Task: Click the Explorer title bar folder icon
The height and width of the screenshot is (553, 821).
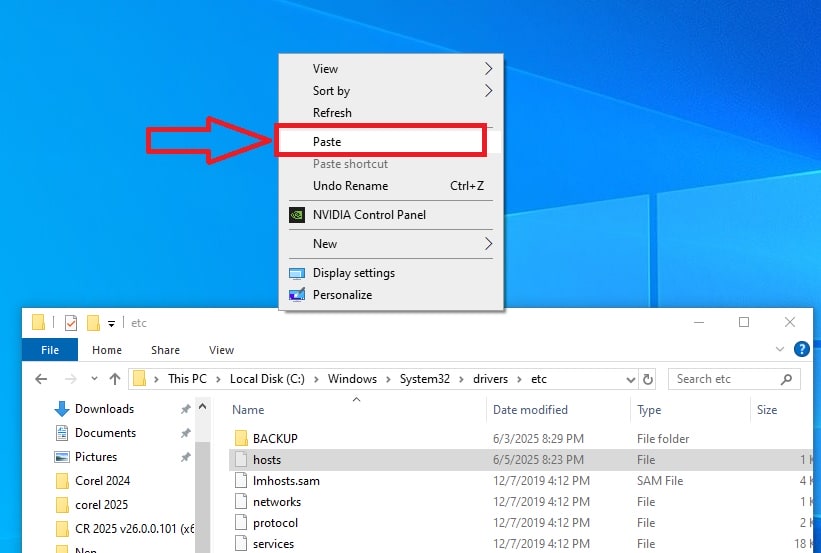Action: (x=38, y=323)
